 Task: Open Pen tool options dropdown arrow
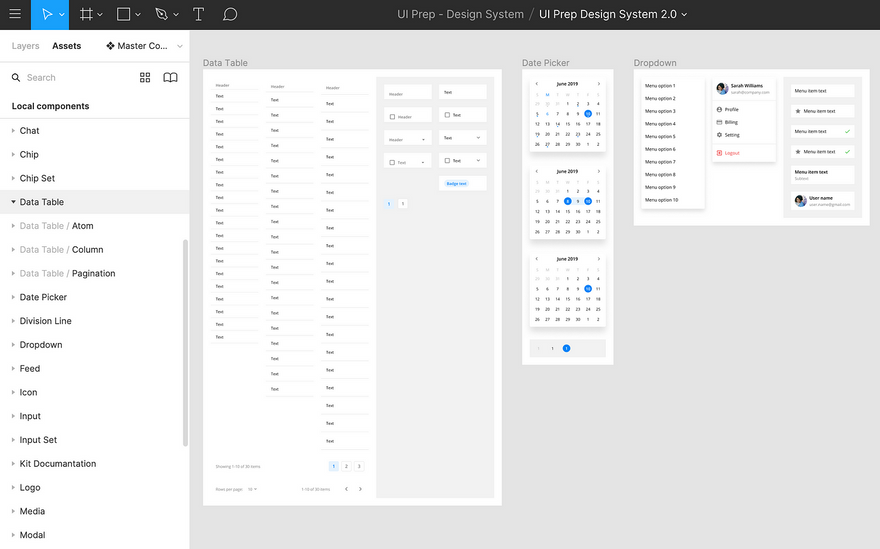(176, 15)
